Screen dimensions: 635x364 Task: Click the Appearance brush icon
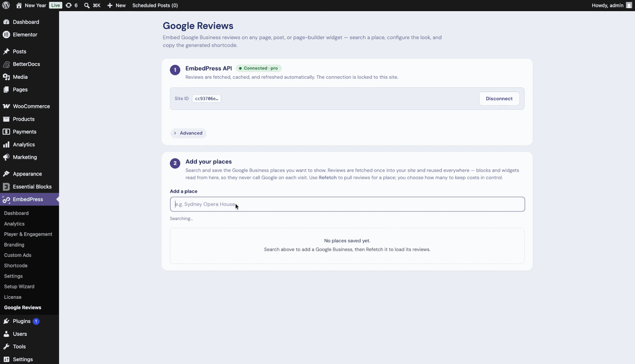click(6, 174)
